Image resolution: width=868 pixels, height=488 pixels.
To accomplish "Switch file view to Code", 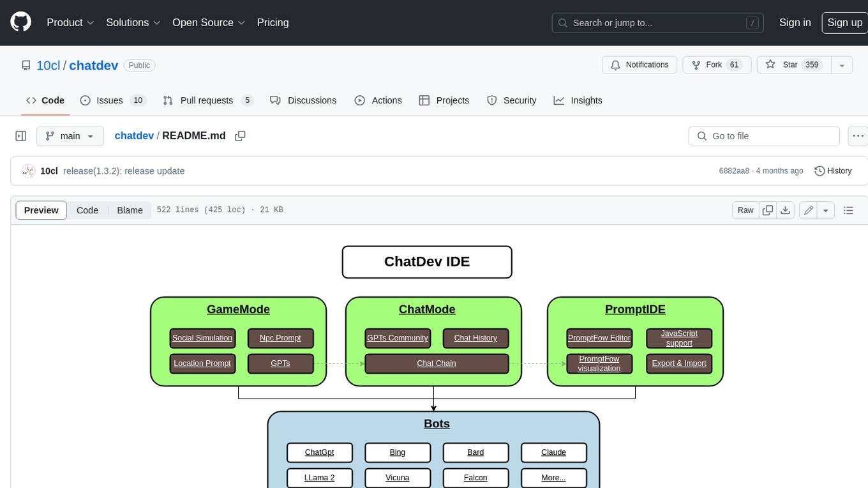I will (x=87, y=210).
